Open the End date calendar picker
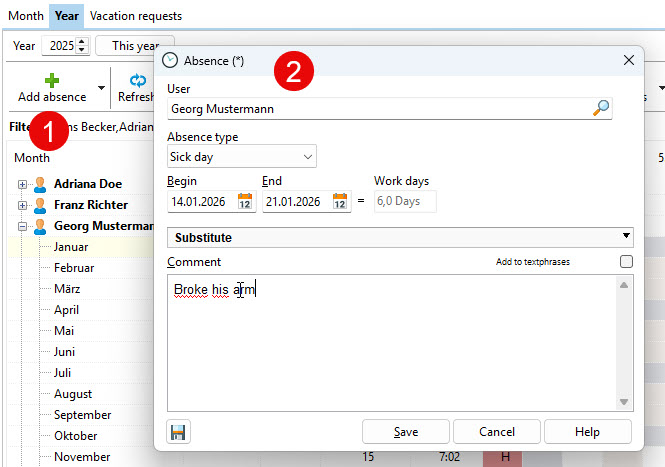 pos(339,201)
